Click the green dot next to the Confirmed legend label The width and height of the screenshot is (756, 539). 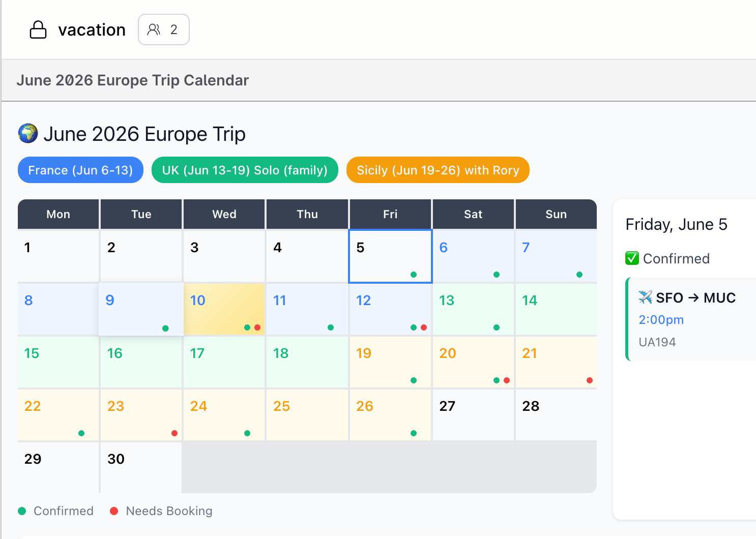click(x=22, y=511)
